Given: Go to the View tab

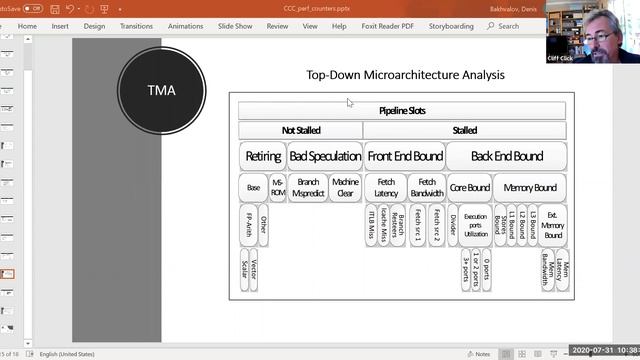Looking at the screenshot, I should (310, 26).
